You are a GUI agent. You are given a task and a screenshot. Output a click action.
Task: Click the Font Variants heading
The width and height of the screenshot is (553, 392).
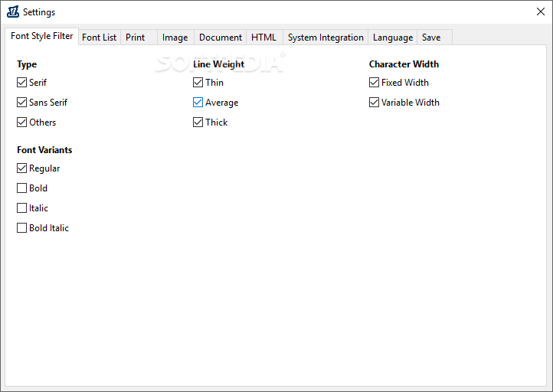point(44,150)
